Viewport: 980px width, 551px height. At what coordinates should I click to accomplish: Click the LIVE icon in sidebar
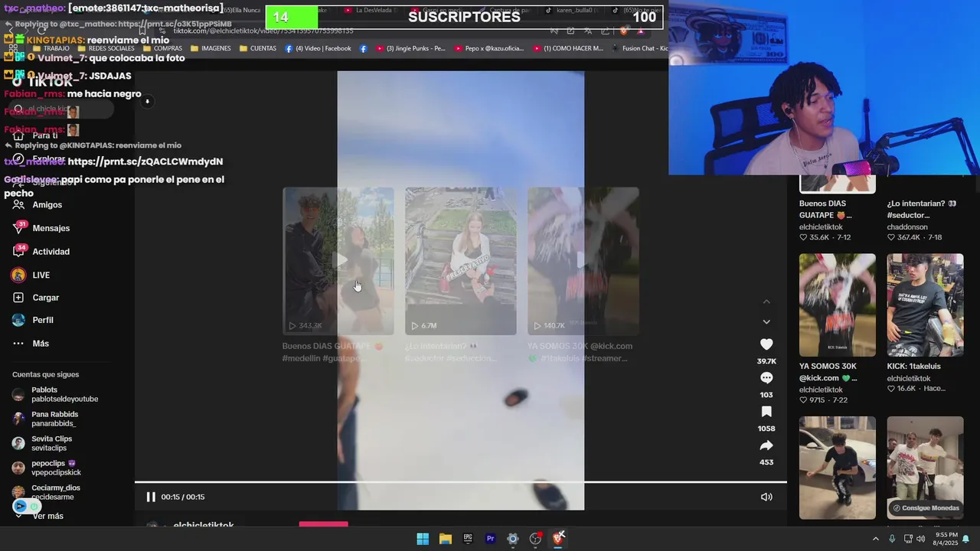pos(18,275)
